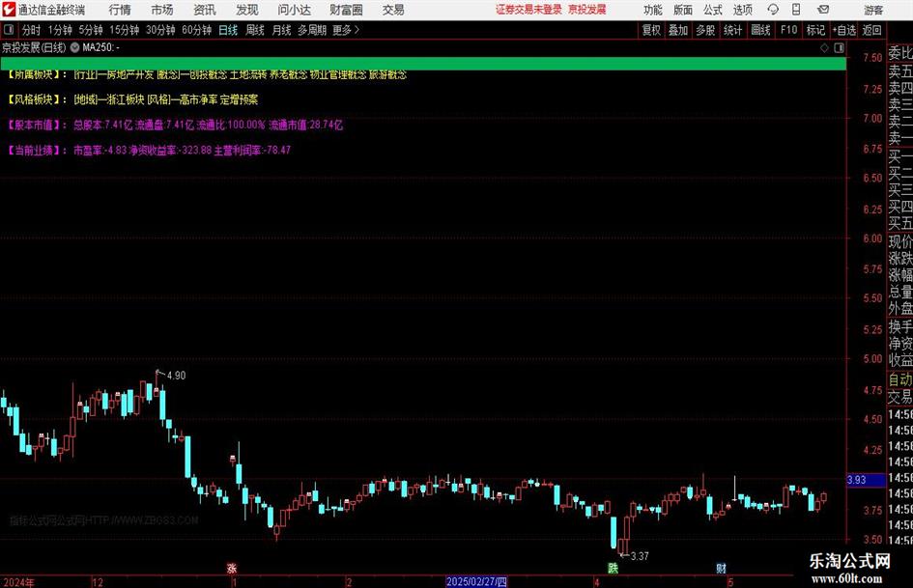
Task: Click the 所属板块 info line
Action: pos(207,74)
